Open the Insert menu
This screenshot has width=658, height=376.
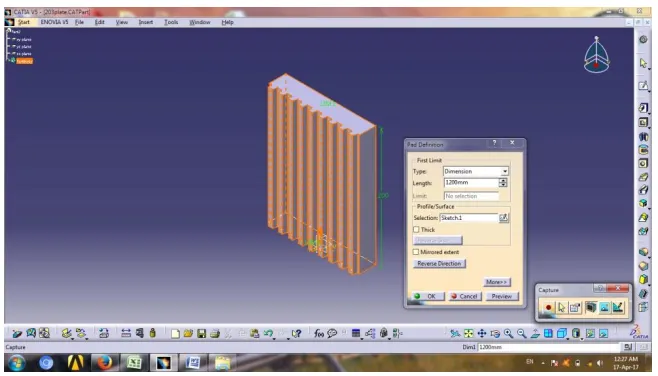(146, 22)
